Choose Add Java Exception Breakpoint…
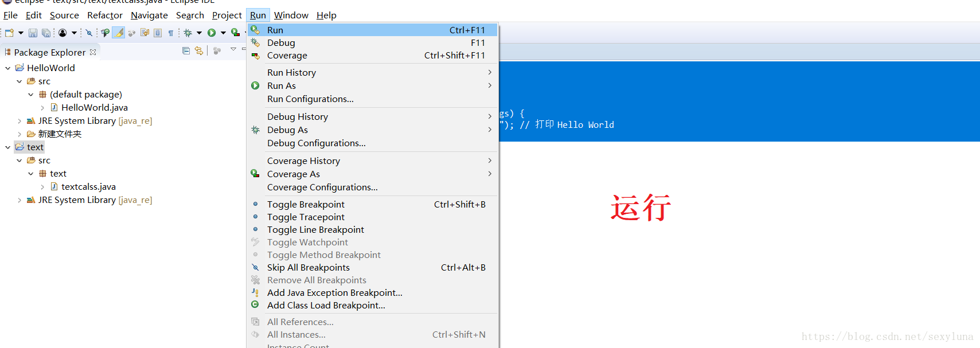This screenshot has width=980, height=348. (373, 292)
